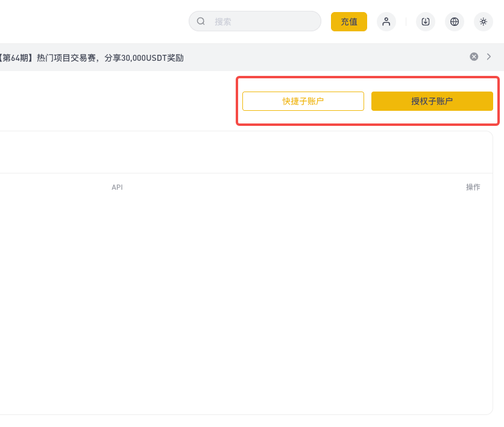Click the 充值 deposit button

click(349, 22)
